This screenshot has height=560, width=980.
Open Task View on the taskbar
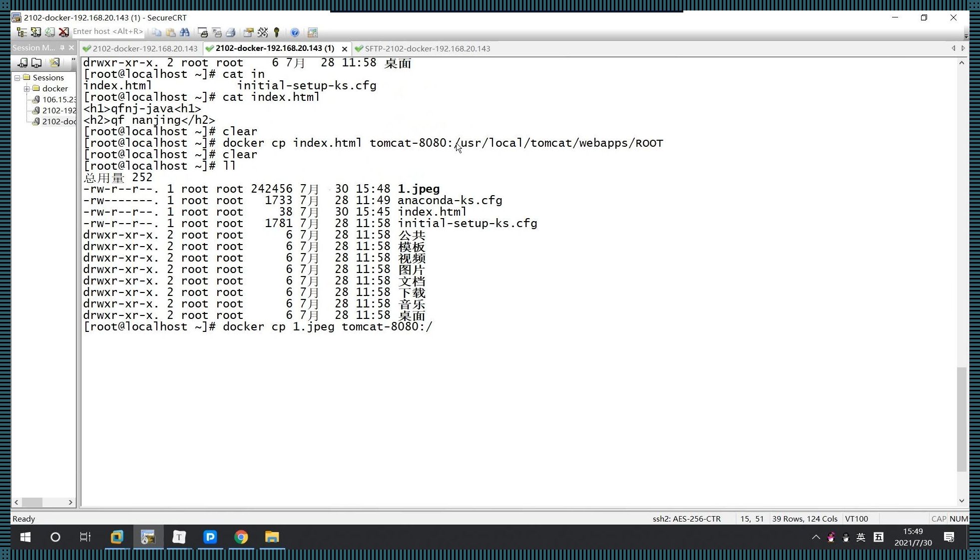click(85, 537)
